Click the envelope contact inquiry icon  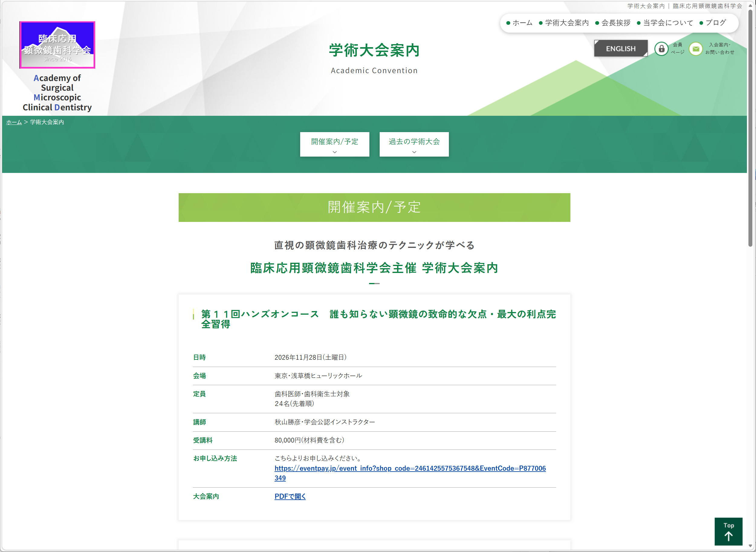696,49
